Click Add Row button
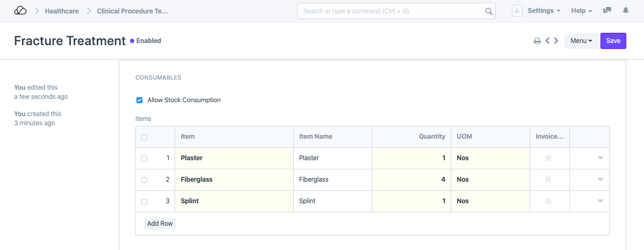The image size is (644, 250). click(x=160, y=223)
